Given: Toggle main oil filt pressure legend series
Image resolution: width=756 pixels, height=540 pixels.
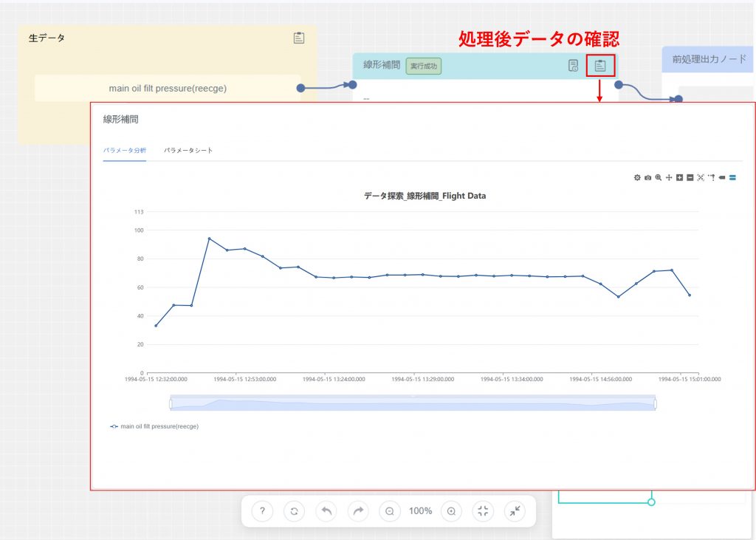Looking at the screenshot, I should [154, 426].
